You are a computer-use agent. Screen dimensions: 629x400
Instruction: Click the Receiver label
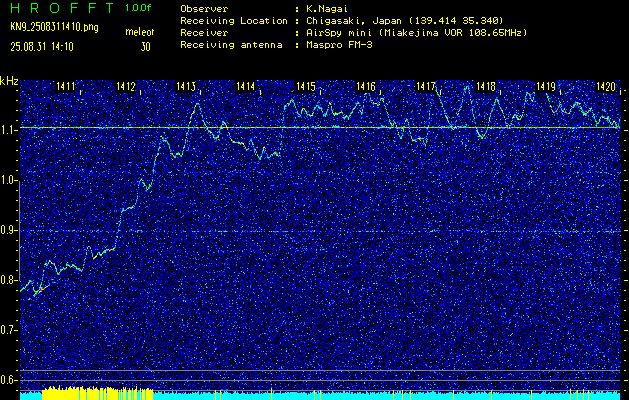[x=204, y=32]
